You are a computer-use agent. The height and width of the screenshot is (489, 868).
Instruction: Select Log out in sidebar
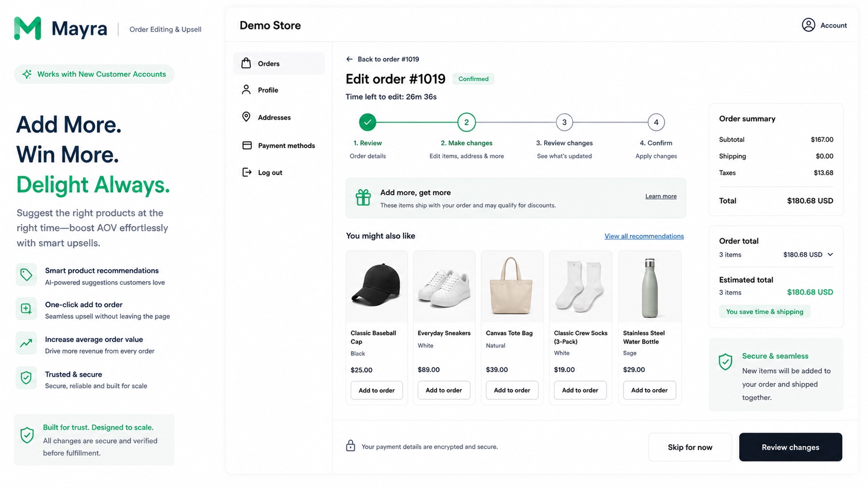click(279, 173)
